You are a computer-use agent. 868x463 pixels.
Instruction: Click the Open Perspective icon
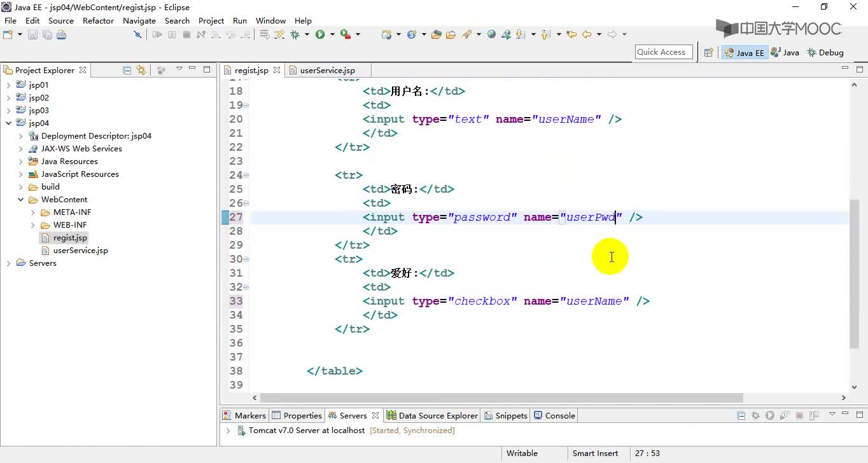708,53
